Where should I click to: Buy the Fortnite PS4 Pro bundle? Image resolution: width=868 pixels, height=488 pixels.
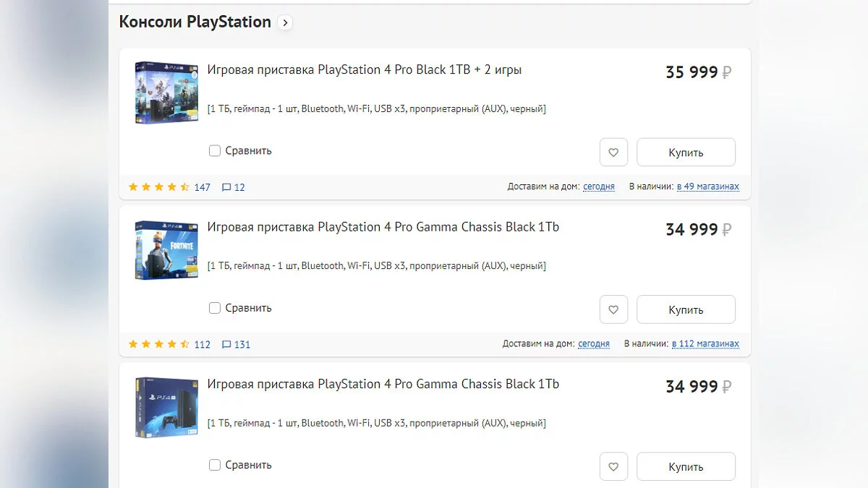pos(686,309)
